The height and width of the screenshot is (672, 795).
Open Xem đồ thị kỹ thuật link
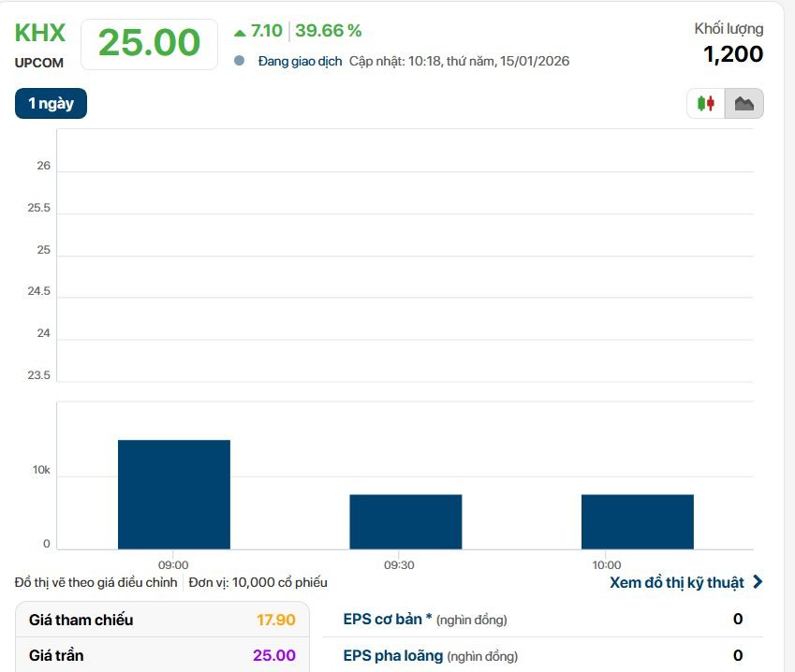(676, 582)
